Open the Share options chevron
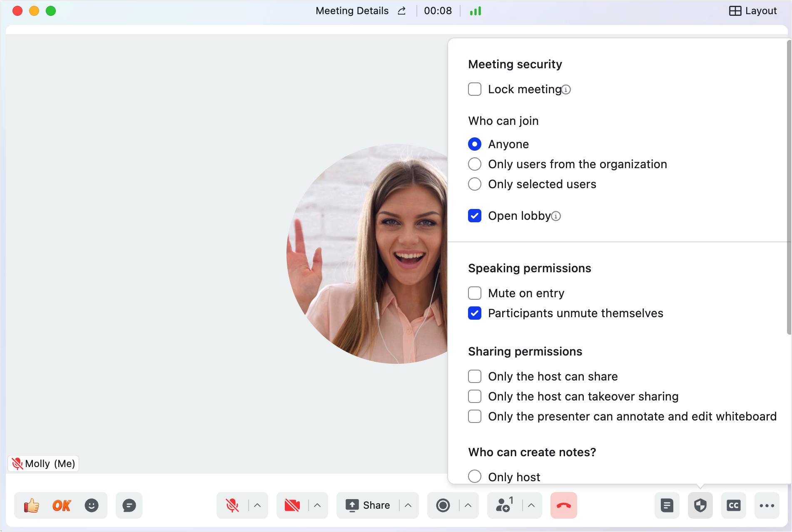This screenshot has height=532, width=792. pyautogui.click(x=408, y=505)
